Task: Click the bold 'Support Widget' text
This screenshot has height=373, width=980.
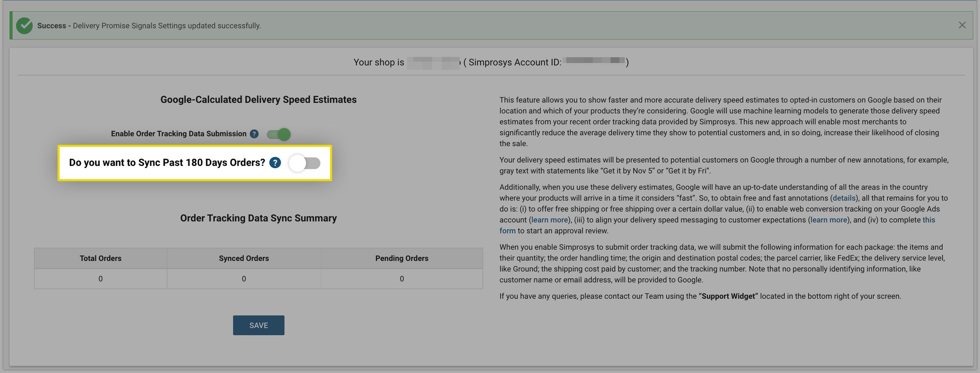Action: click(728, 296)
